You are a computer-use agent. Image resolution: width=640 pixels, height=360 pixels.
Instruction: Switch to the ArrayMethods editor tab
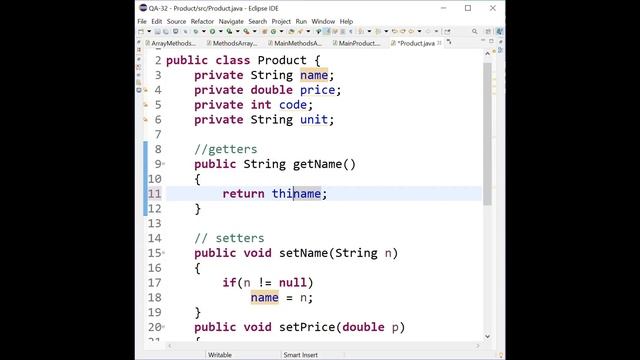(171, 43)
